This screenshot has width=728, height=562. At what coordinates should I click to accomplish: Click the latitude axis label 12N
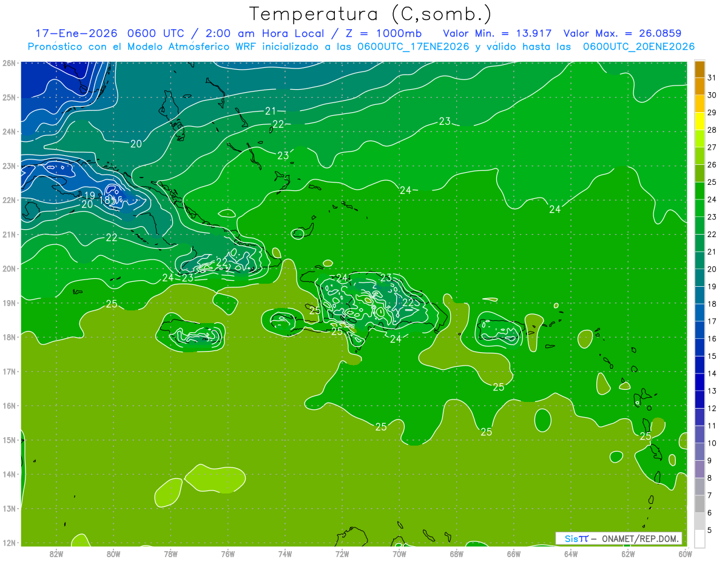tap(9, 543)
